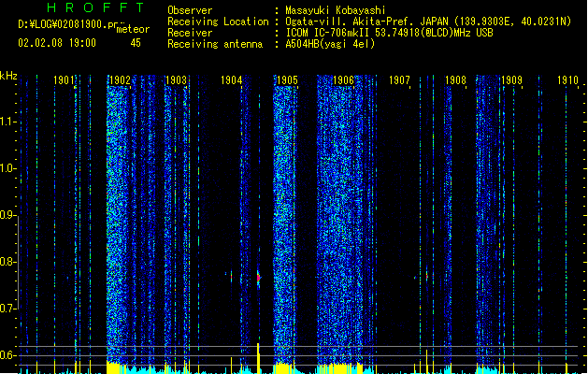588x374 pixels.
Task: Click the 'Receiving antenna' field label
Action: [215, 44]
